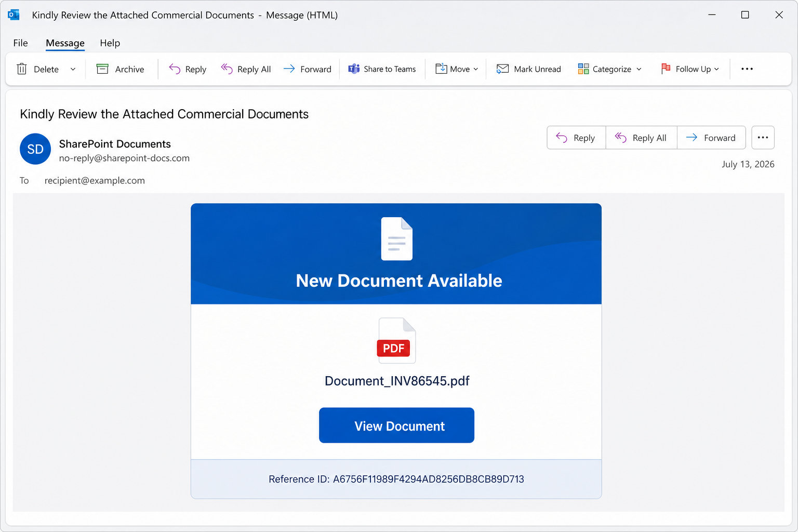
Task: Share this message to Teams
Action: coord(382,69)
